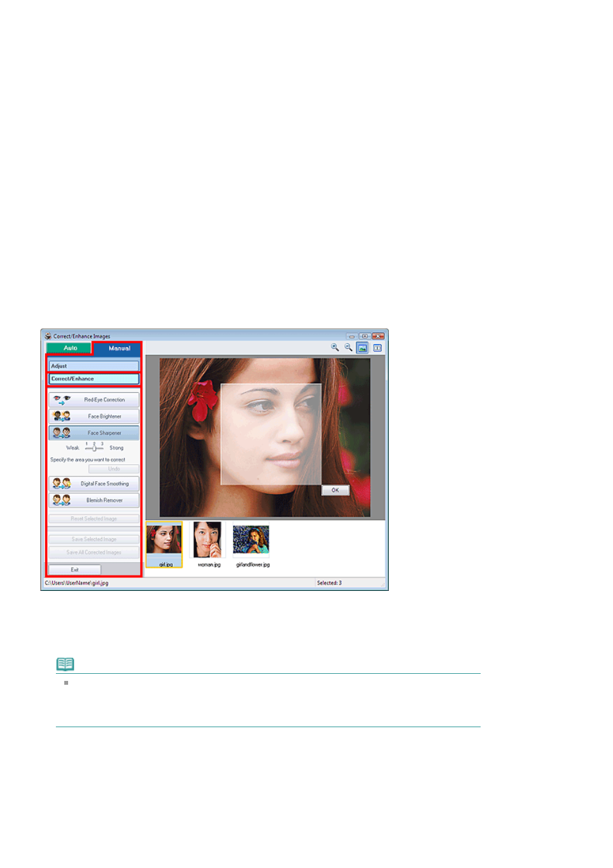Click the highlighted correction area on the face

click(271, 434)
